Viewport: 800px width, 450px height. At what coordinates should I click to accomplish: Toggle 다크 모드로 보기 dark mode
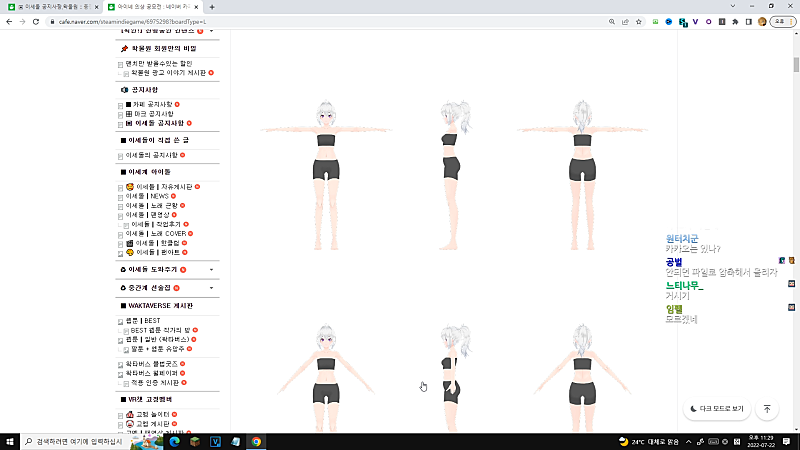(x=716, y=408)
